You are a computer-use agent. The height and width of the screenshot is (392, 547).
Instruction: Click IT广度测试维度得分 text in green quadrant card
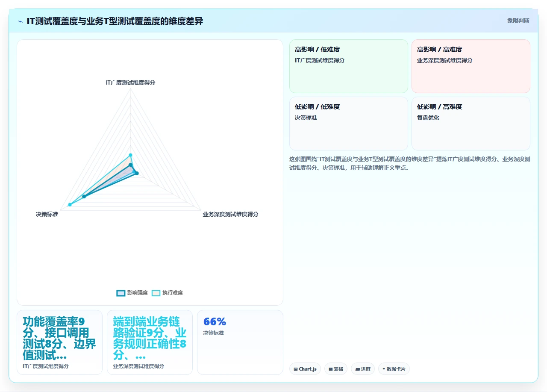coord(320,60)
